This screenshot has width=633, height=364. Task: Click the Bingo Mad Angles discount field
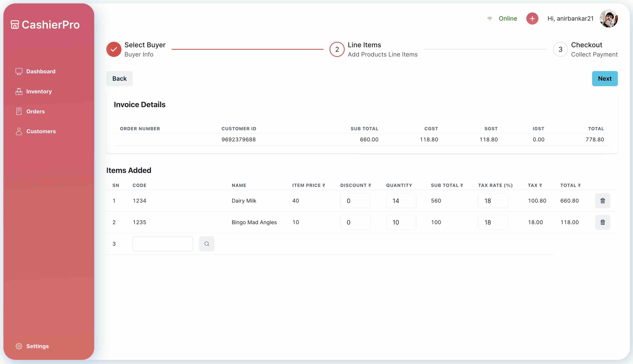click(355, 222)
